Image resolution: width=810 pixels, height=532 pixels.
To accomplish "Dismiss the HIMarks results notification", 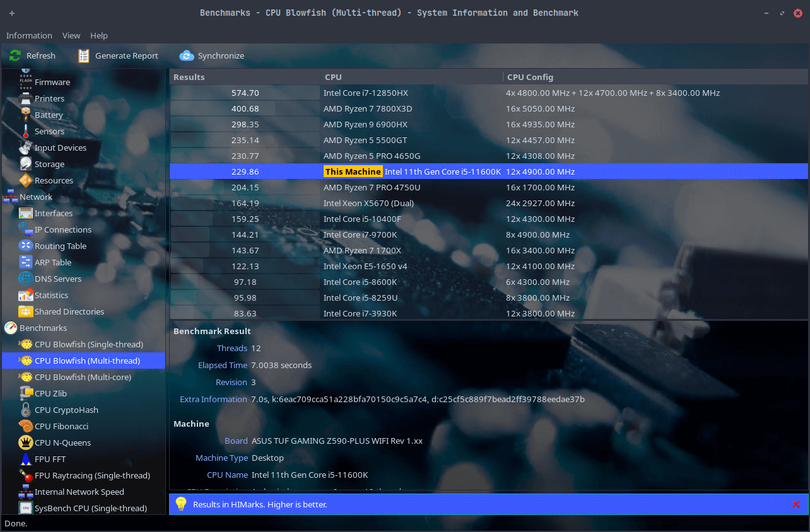I will point(796,504).
